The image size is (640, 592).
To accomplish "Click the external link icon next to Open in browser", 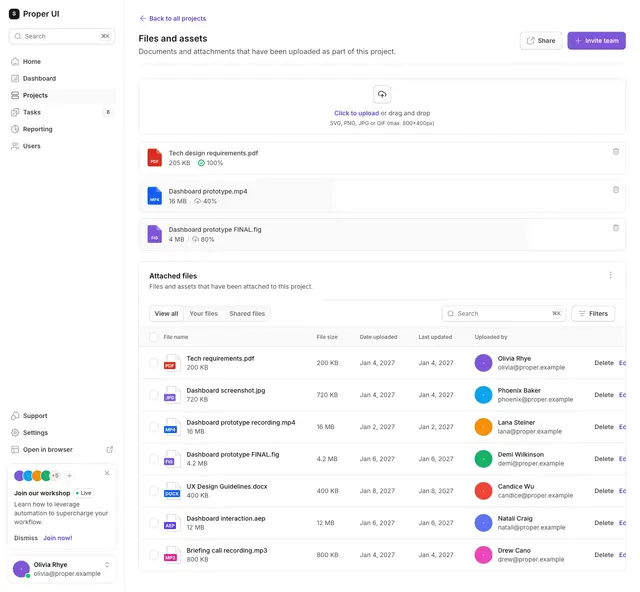I will pos(109,450).
